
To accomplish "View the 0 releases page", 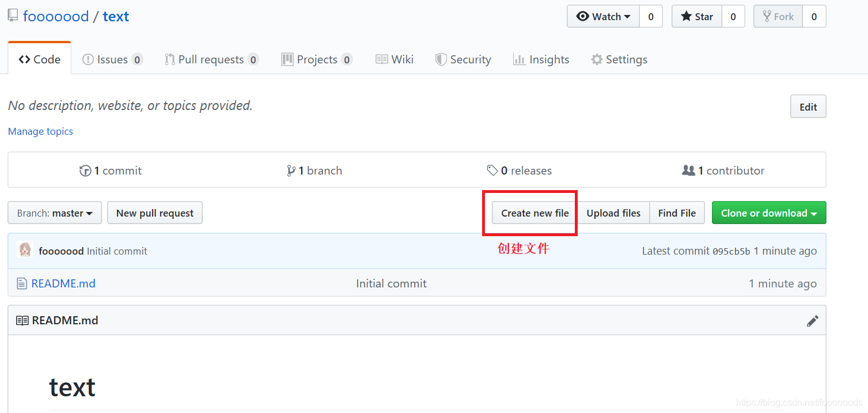I will coord(519,170).
